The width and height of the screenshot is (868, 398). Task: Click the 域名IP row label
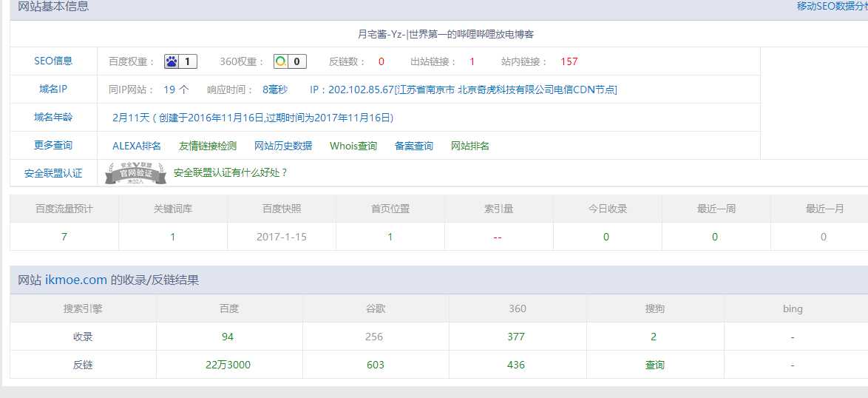[x=53, y=89]
